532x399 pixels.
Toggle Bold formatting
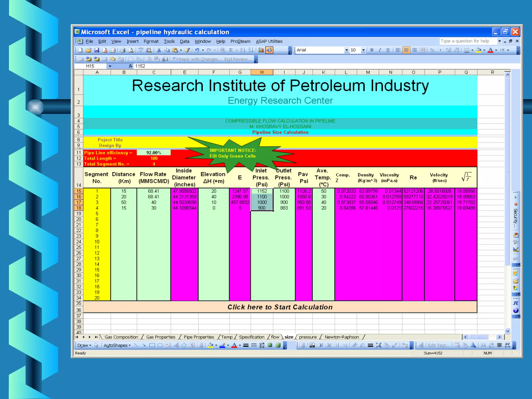(372, 50)
